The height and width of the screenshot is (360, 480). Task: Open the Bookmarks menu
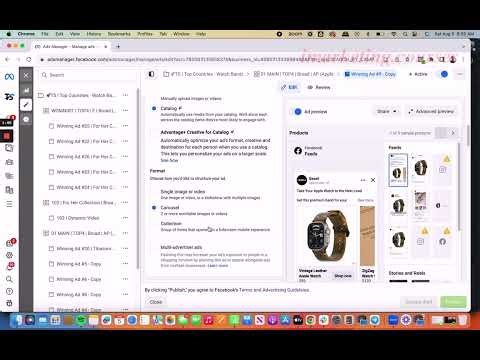tap(119, 34)
